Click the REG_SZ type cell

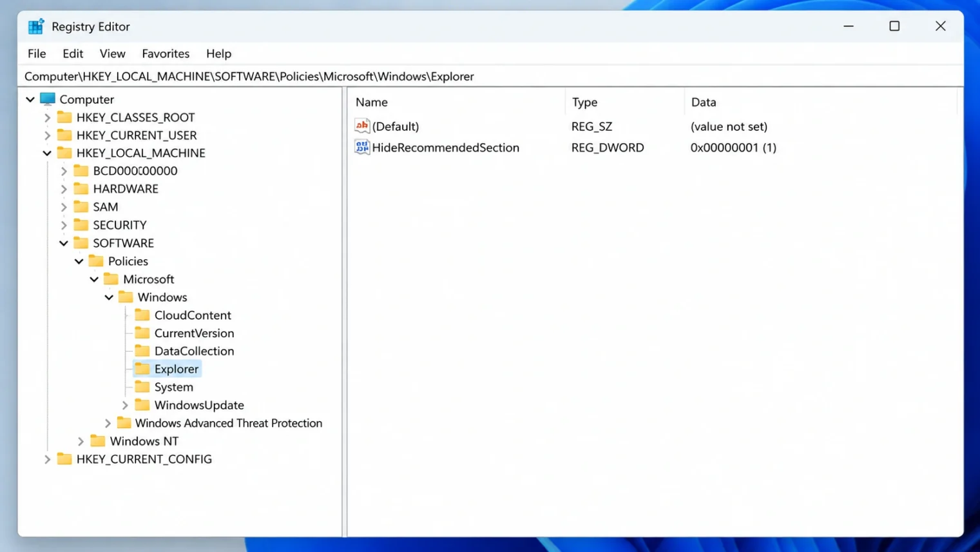pyautogui.click(x=591, y=126)
